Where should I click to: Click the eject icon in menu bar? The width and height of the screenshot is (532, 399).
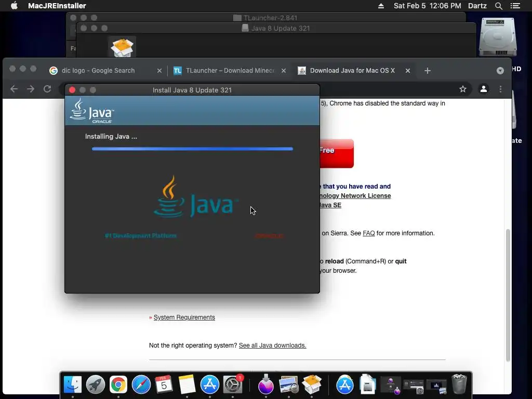(x=381, y=6)
